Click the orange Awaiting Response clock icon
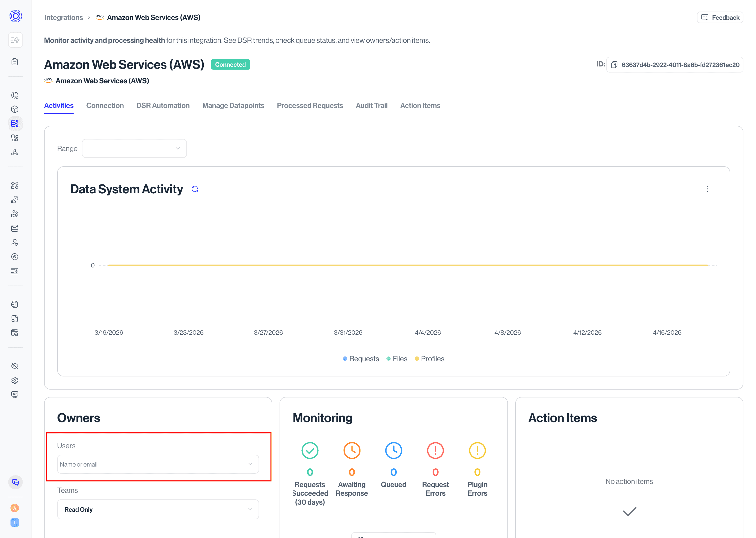The image size is (756, 538). click(351, 451)
